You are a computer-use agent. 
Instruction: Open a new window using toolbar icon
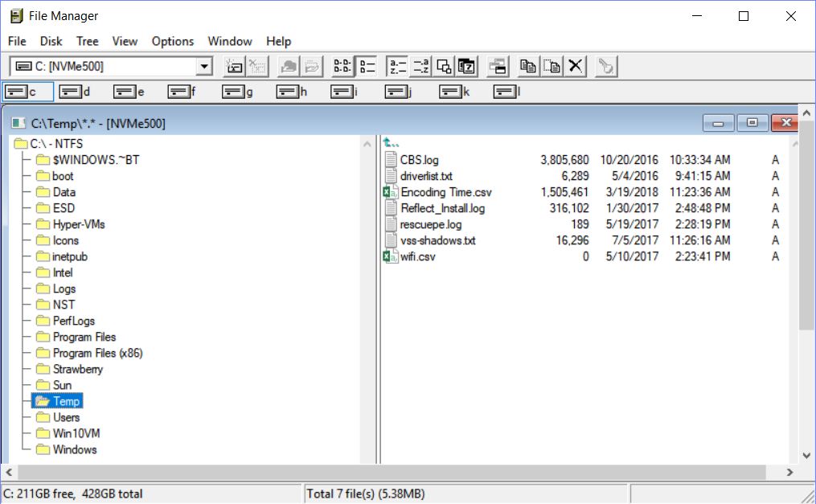[x=498, y=67]
